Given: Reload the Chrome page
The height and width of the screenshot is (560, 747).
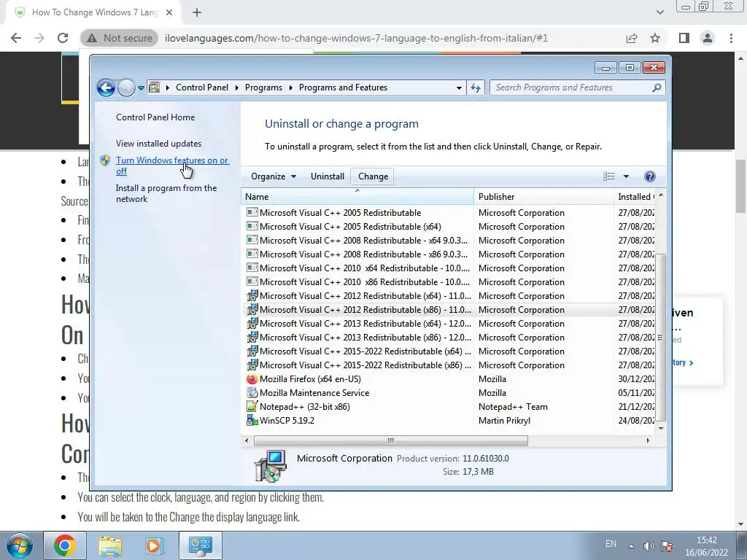Looking at the screenshot, I should coord(63,38).
